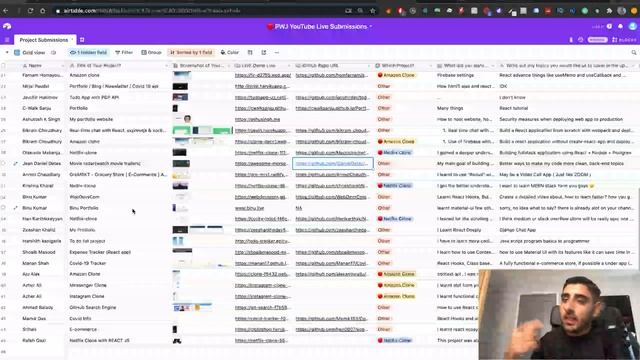Image resolution: width=640 pixels, height=360 pixels.
Task: Expand Jean Daniel Detes record with the expand icon
Action: pyautogui.click(x=16, y=163)
